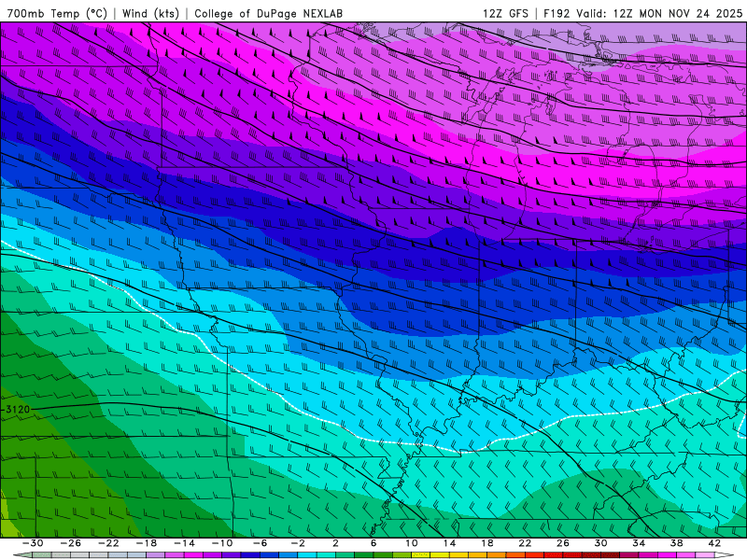Click the '-30' color scale label
Image resolution: width=747 pixels, height=560 pixels.
(x=33, y=543)
